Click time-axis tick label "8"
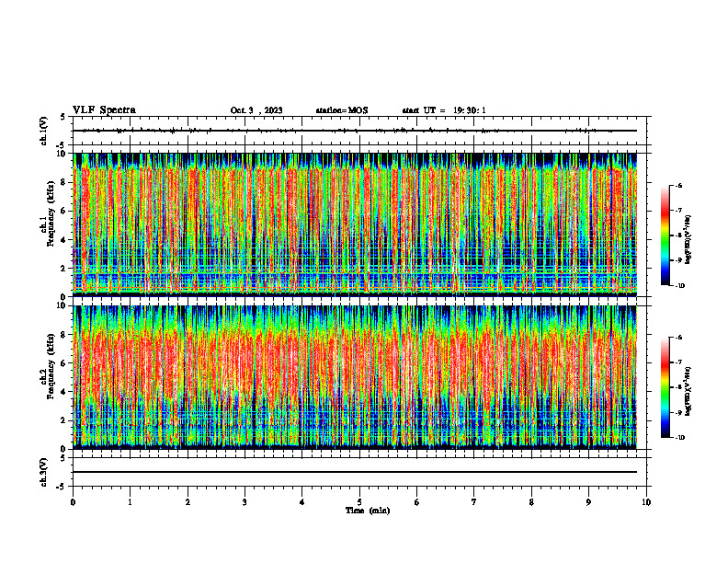Viewport: 728px width, 563px height. pyautogui.click(x=531, y=502)
